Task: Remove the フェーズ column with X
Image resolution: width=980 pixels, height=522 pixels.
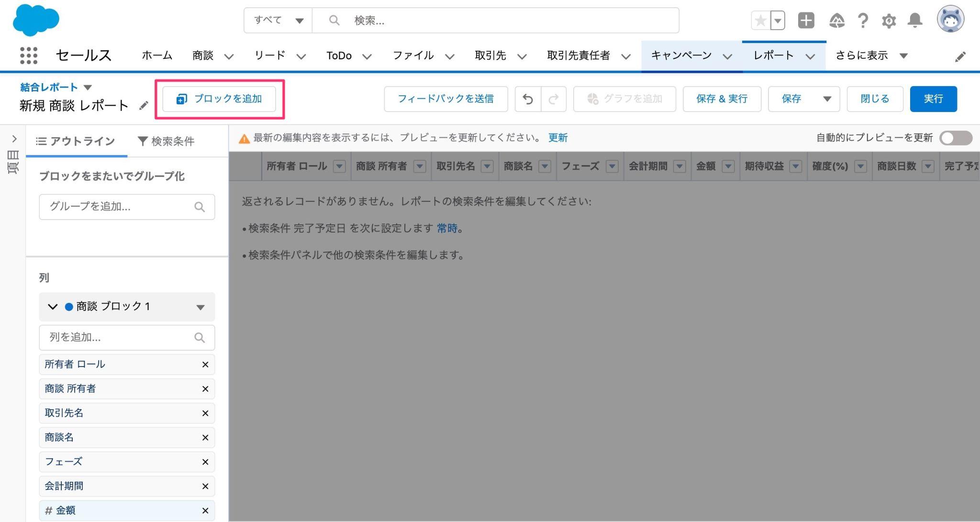Action: [x=205, y=462]
